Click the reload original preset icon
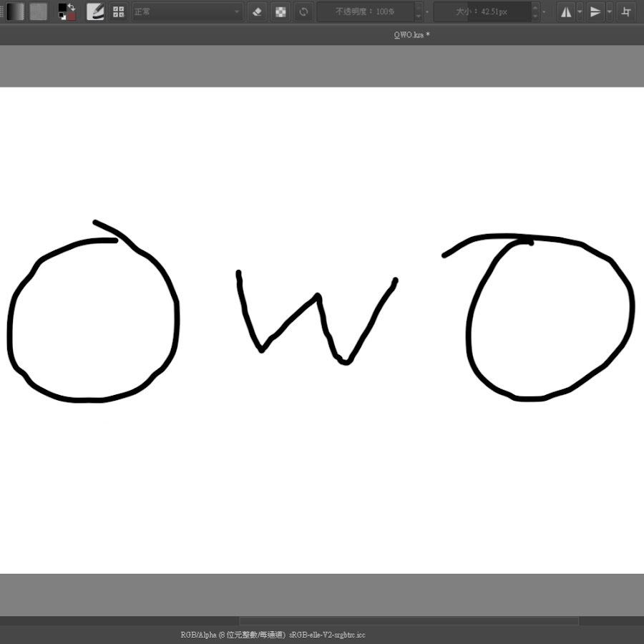 pos(303,11)
